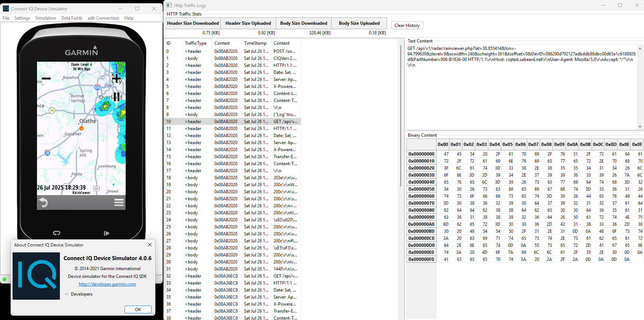
Task: Click the Body Size Uploaded column header
Action: tap(359, 23)
